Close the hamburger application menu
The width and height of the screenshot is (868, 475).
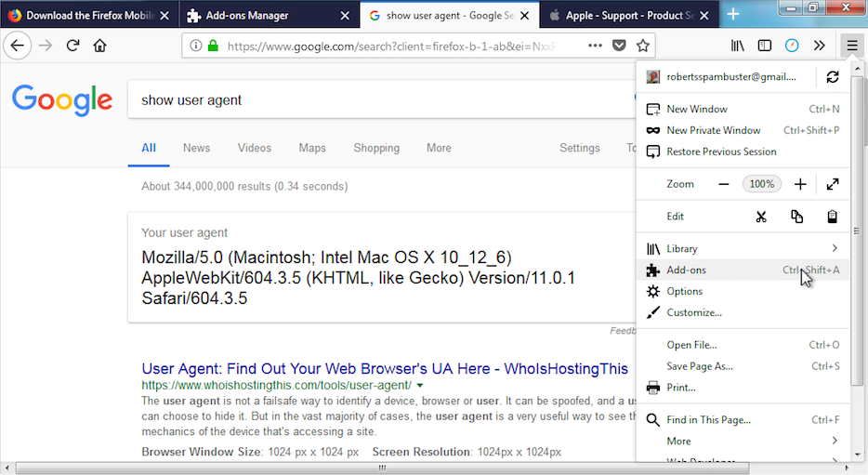(x=852, y=46)
